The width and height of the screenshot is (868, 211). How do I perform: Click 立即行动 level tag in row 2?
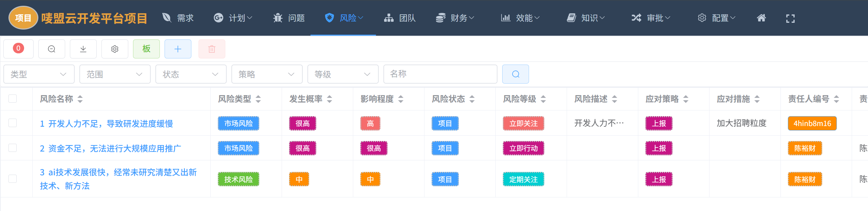pos(524,148)
